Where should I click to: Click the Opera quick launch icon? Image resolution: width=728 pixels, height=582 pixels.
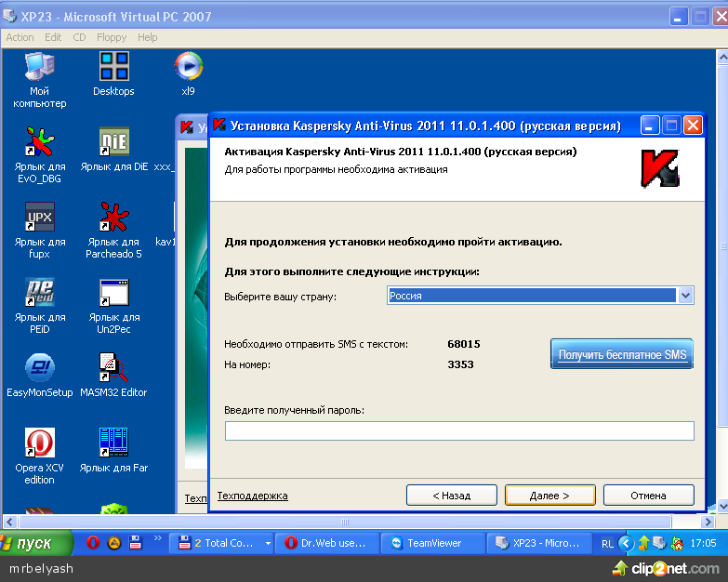click(x=93, y=543)
